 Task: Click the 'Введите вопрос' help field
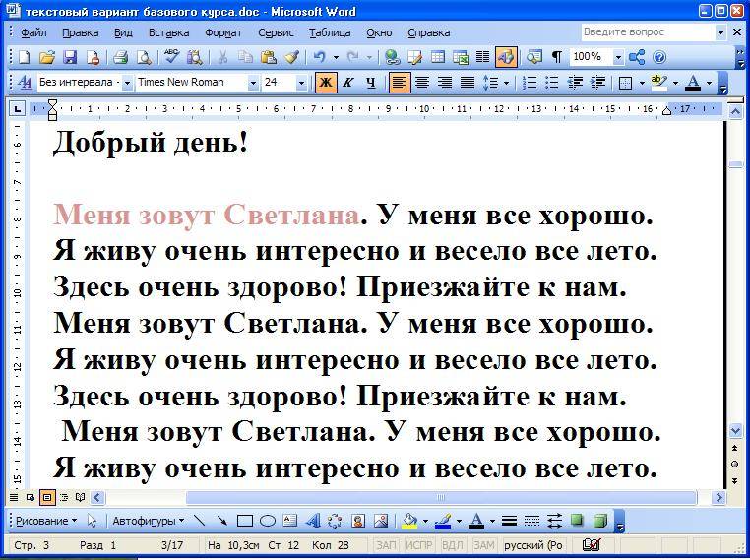[x=648, y=32]
